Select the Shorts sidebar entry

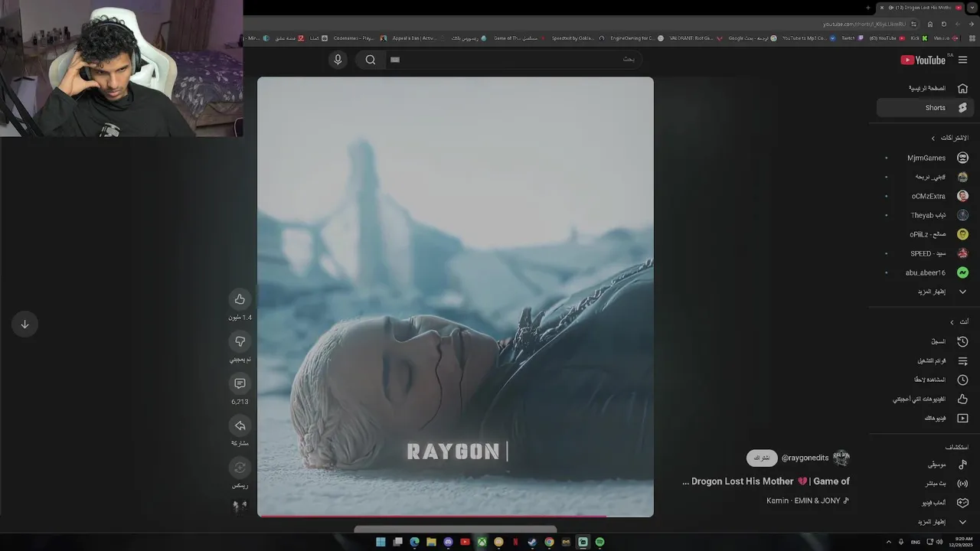point(926,108)
